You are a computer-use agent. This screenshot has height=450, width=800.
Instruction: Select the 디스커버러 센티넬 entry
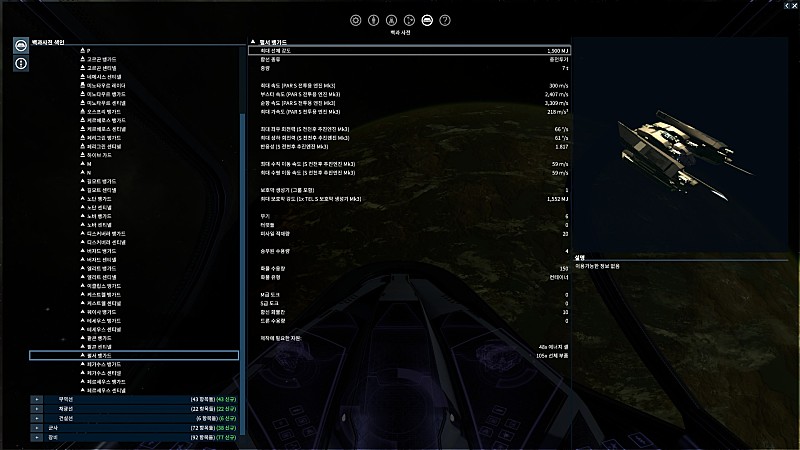click(x=106, y=242)
